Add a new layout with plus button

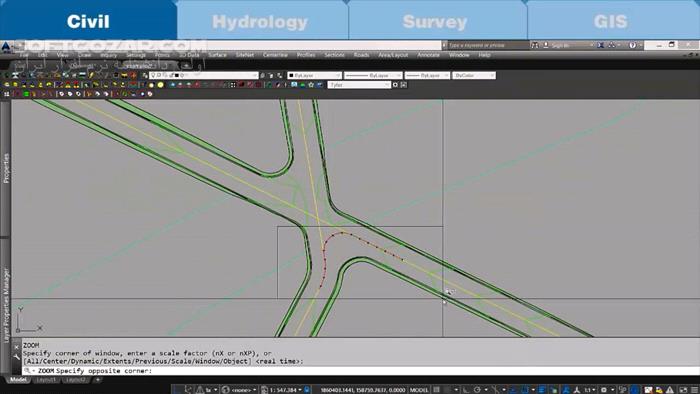97,380
